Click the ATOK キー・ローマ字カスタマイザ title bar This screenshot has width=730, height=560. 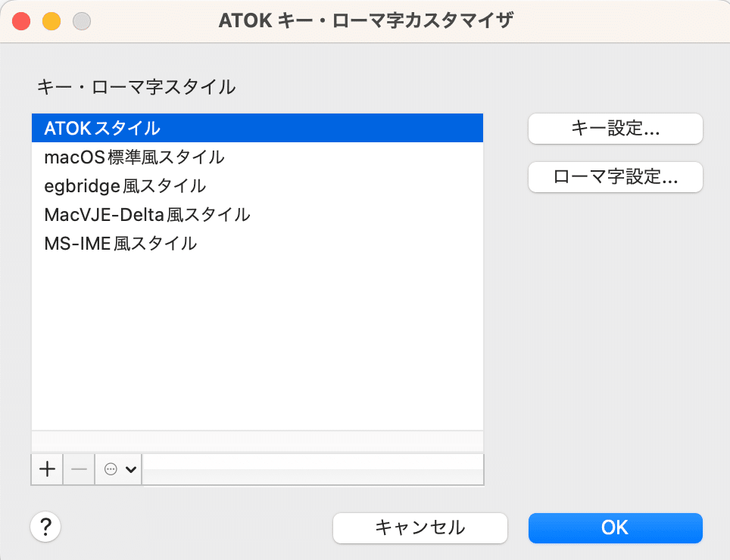coord(365,21)
